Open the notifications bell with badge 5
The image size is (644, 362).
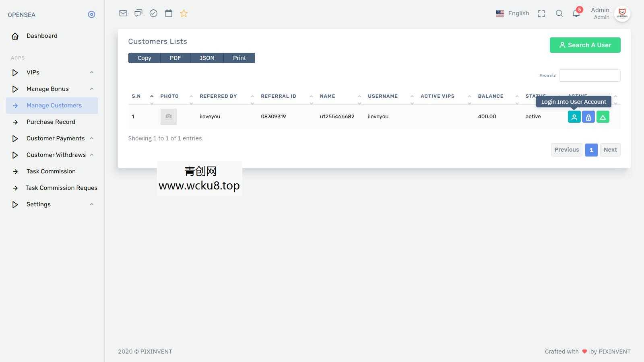click(576, 13)
